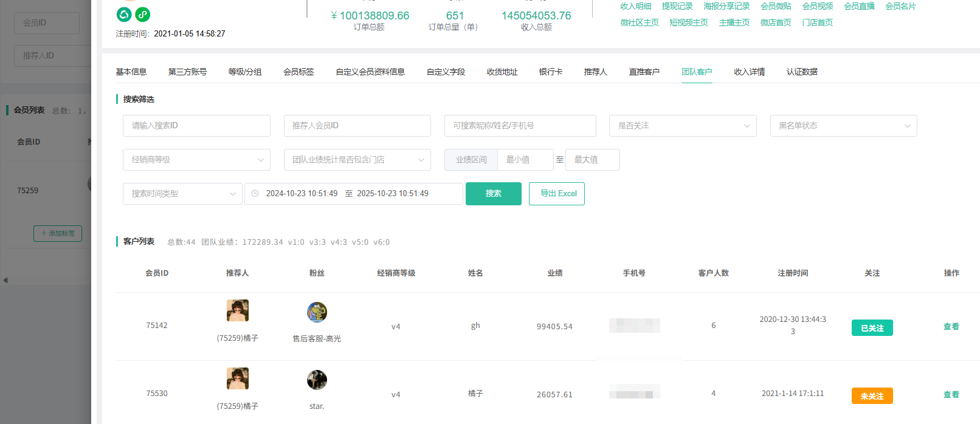The image size is (980, 424).
Task: Open the 提现记录 link
Action: pos(677,6)
